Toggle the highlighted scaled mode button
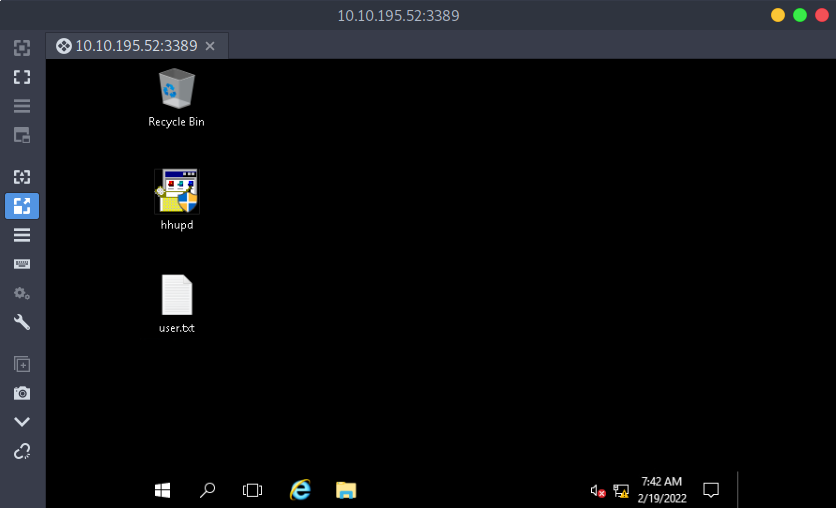836x508 pixels. [22, 206]
